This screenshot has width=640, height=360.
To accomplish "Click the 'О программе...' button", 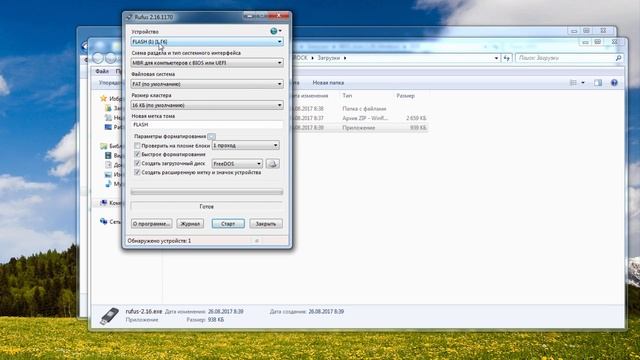I will pos(151,224).
